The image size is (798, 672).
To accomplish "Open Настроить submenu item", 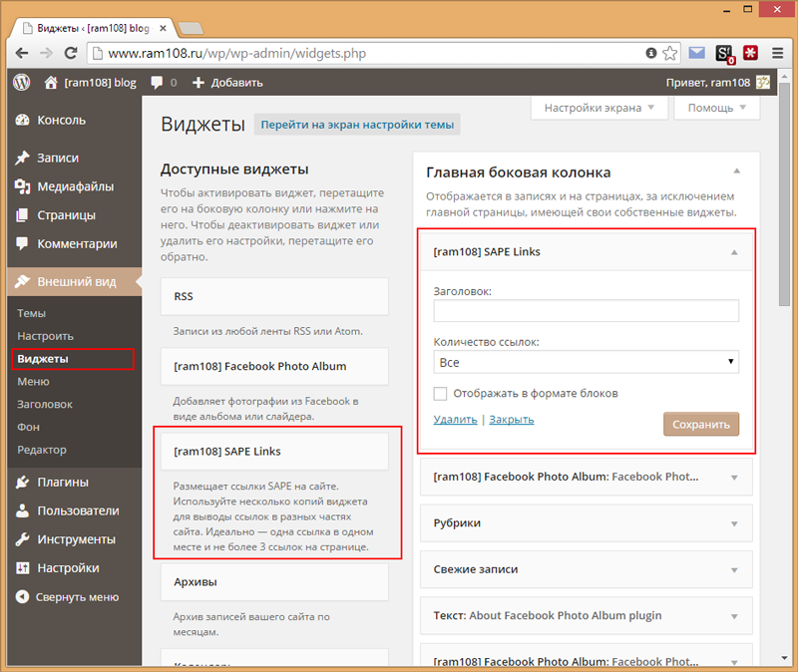I will coord(45,336).
